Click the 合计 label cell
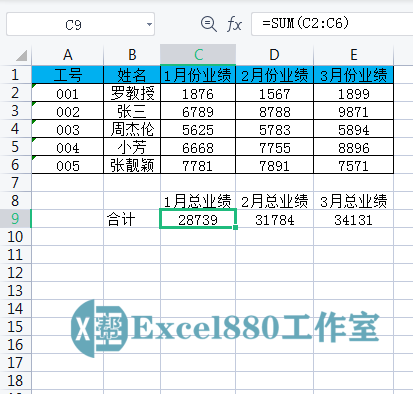The image size is (413, 394). point(132,219)
